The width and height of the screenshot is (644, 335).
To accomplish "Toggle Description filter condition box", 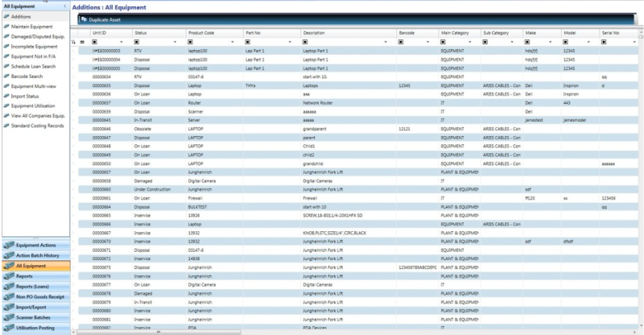I will point(305,42).
